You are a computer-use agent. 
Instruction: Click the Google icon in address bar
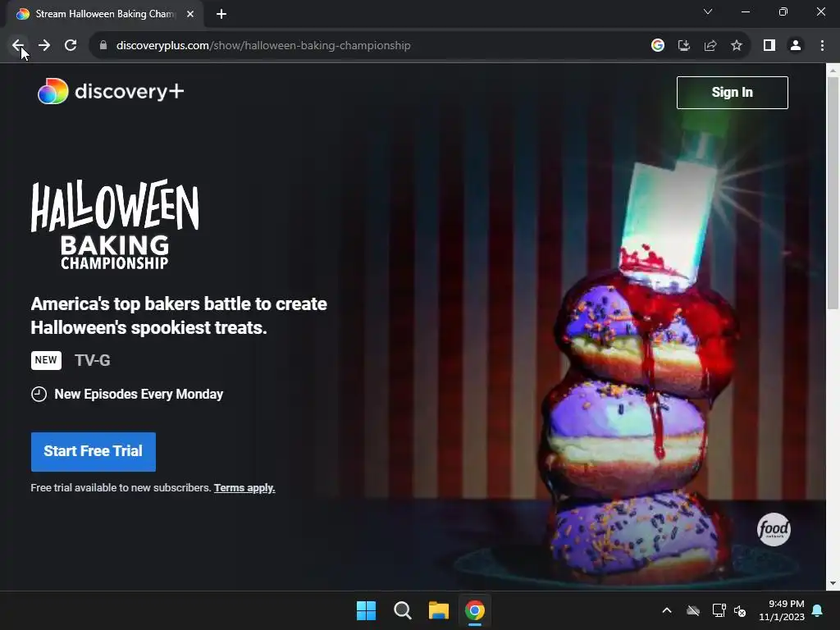click(658, 46)
